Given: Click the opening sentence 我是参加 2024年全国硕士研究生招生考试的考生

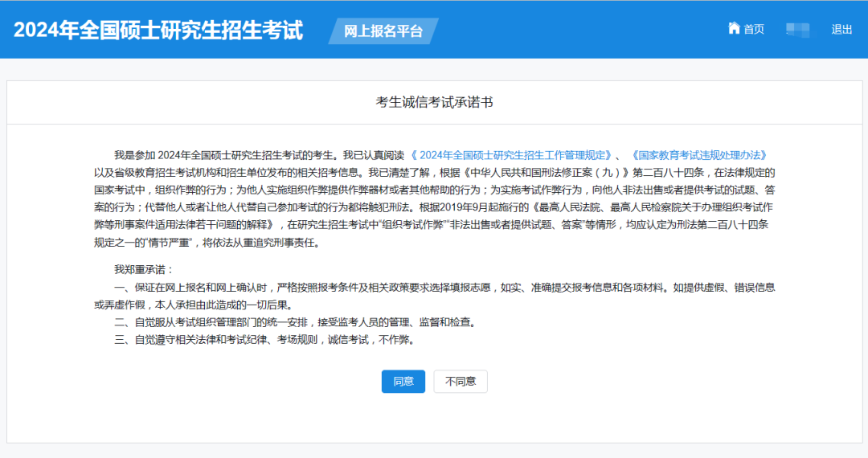Looking at the screenshot, I should point(227,155).
